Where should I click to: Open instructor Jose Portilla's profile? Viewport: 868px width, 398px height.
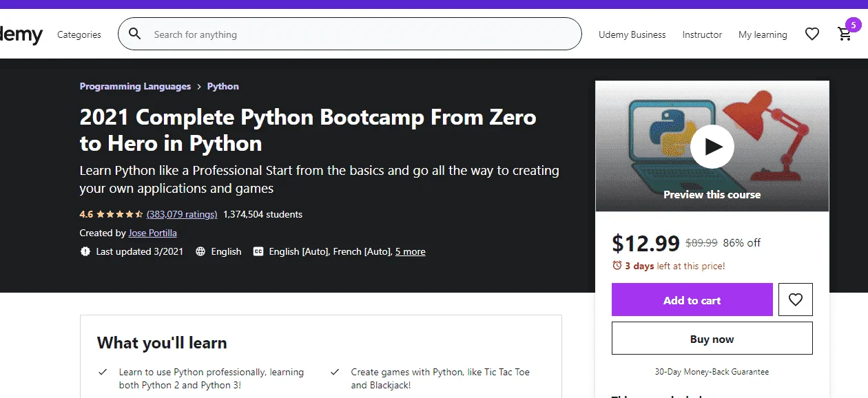click(x=153, y=233)
